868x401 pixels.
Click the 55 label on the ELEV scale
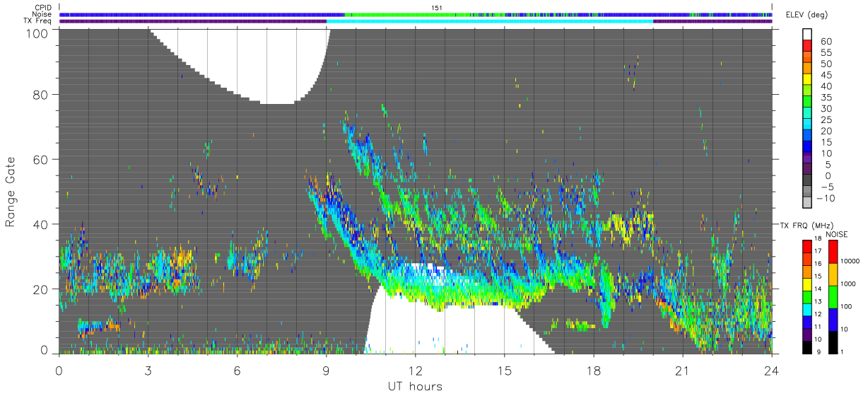(826, 53)
